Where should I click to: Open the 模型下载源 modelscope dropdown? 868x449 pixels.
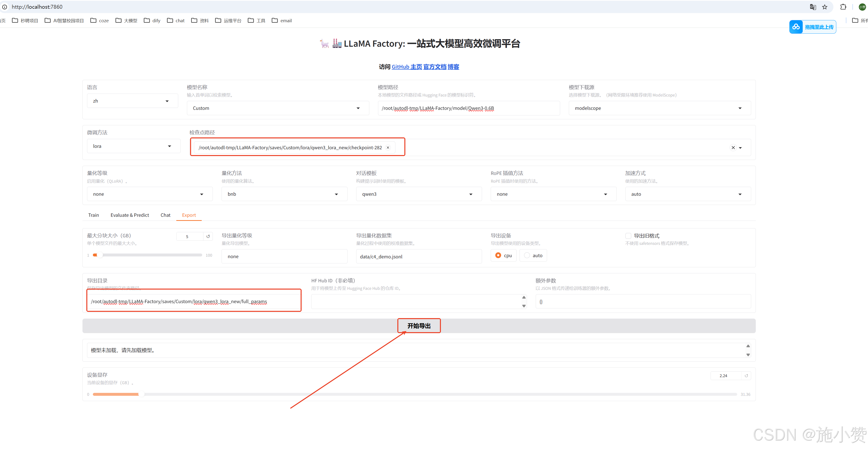pos(660,108)
